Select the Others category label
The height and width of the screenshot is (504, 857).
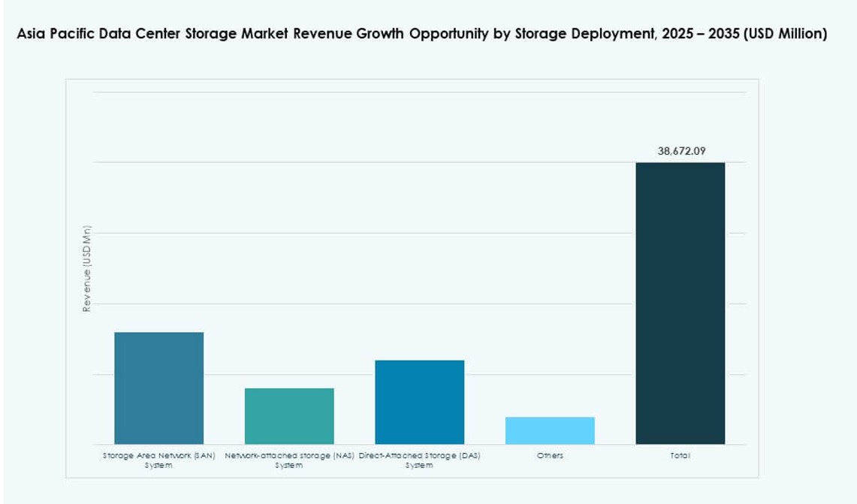point(550,454)
